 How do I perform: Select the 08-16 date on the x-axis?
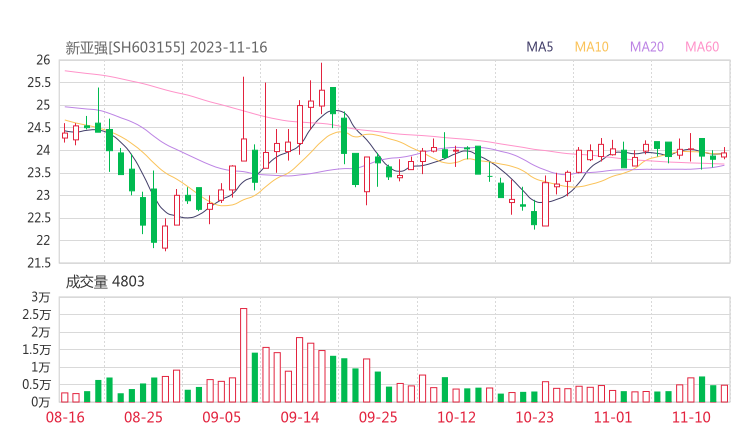66,417
